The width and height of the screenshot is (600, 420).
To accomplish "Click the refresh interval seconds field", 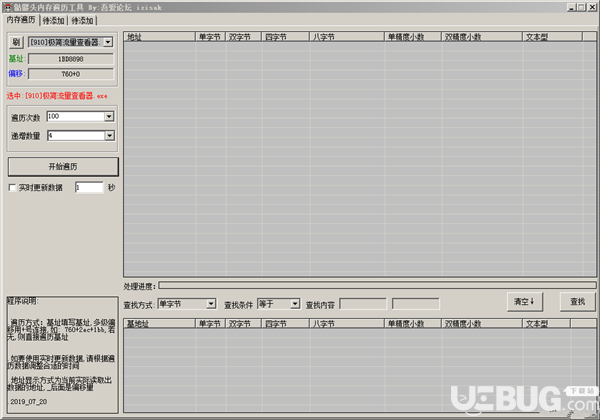I will [x=89, y=187].
